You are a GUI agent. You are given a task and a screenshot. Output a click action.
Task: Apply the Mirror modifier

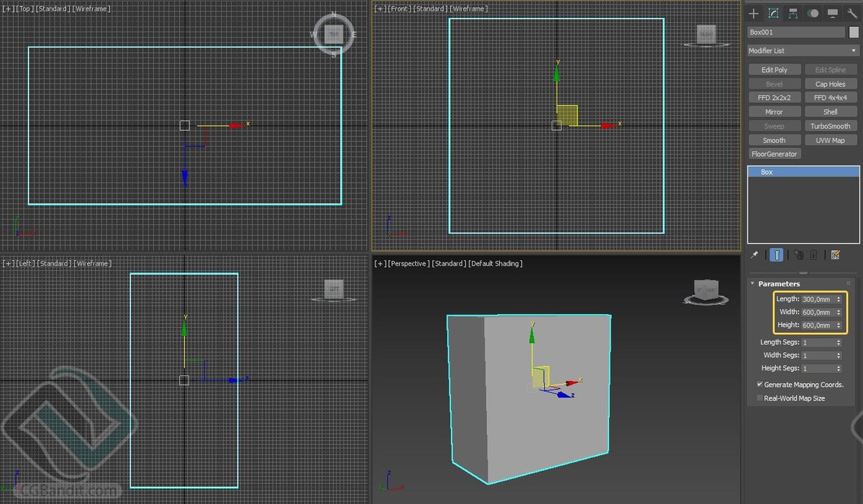point(775,112)
